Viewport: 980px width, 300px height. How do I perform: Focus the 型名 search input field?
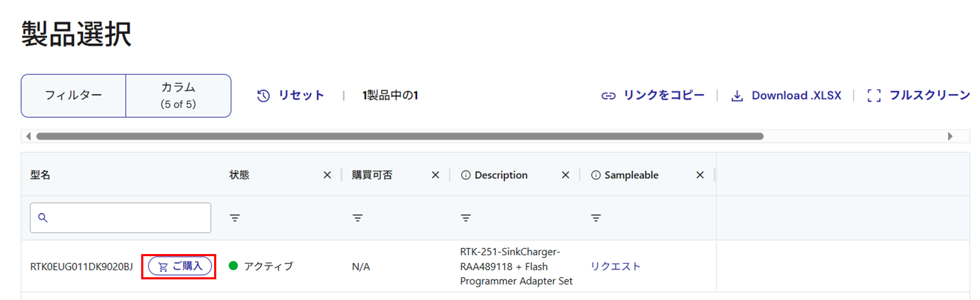[126, 218]
